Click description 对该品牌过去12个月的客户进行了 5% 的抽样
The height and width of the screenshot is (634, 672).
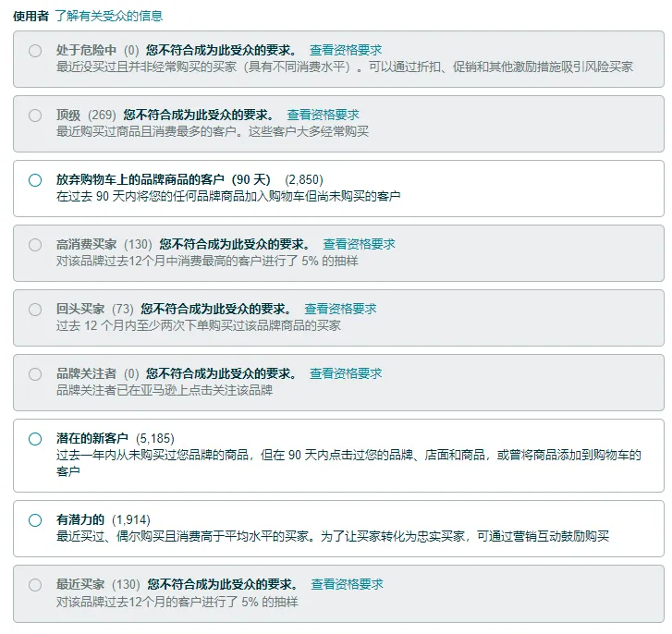177,602
